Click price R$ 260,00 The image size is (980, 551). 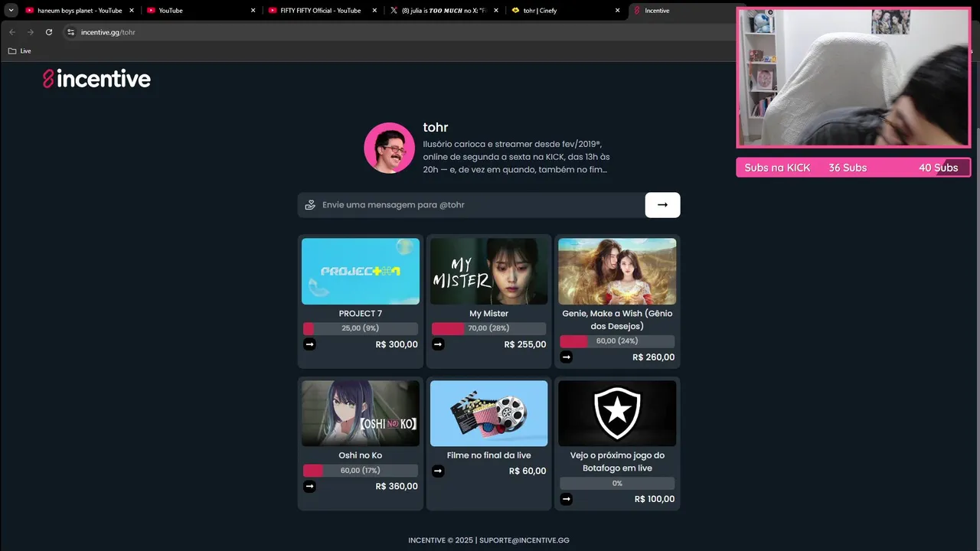click(653, 357)
